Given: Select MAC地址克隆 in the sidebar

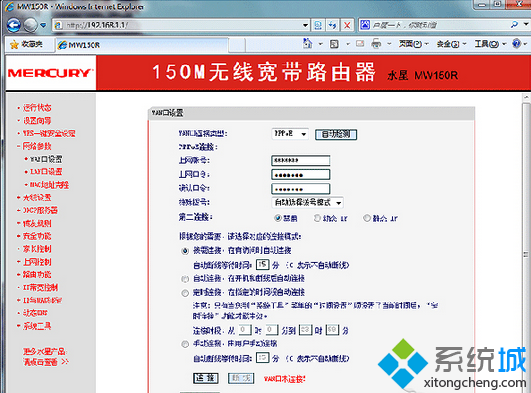Looking at the screenshot, I should tap(49, 185).
